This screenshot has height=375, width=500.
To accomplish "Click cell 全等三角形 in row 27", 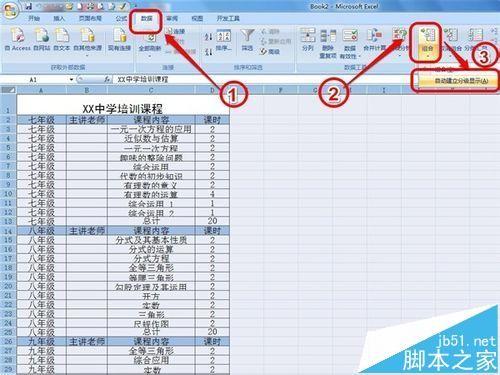I will tap(151, 351).
